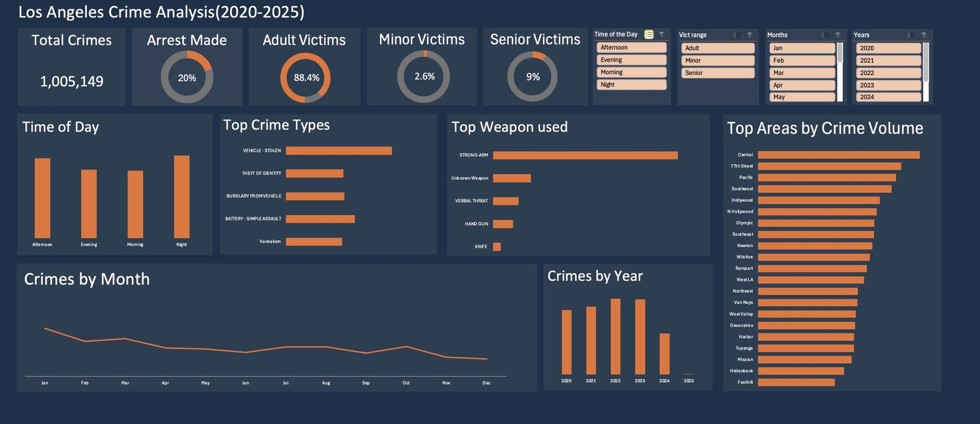Click the Pacific area bar
Screen dimensions: 980x424
tap(827, 178)
